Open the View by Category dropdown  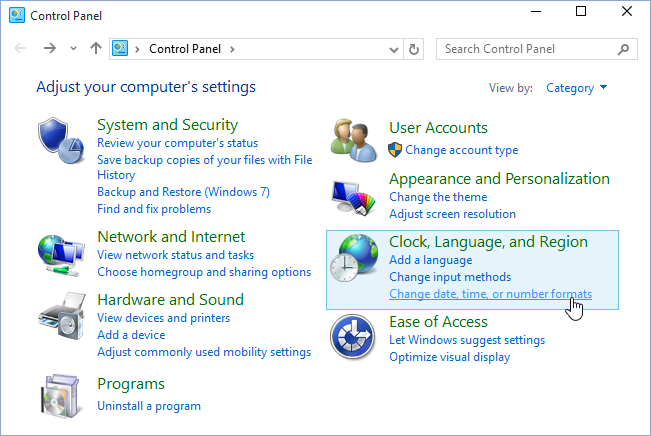pyautogui.click(x=577, y=88)
